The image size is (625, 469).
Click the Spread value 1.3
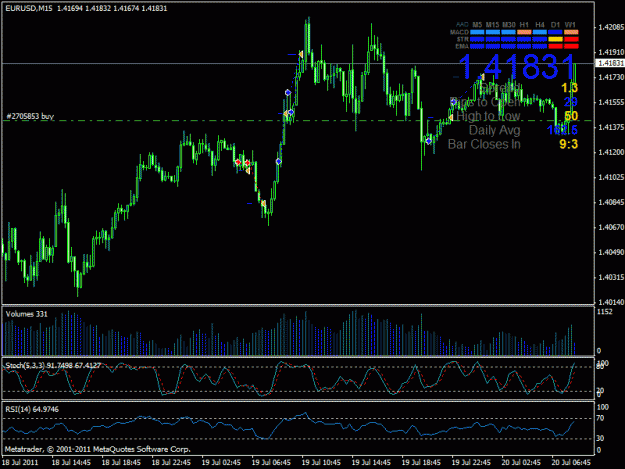click(569, 88)
